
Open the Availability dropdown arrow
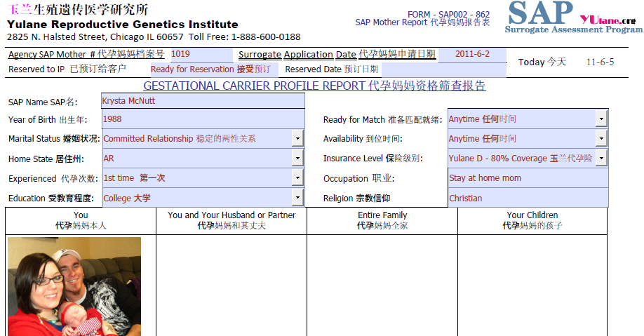point(601,139)
